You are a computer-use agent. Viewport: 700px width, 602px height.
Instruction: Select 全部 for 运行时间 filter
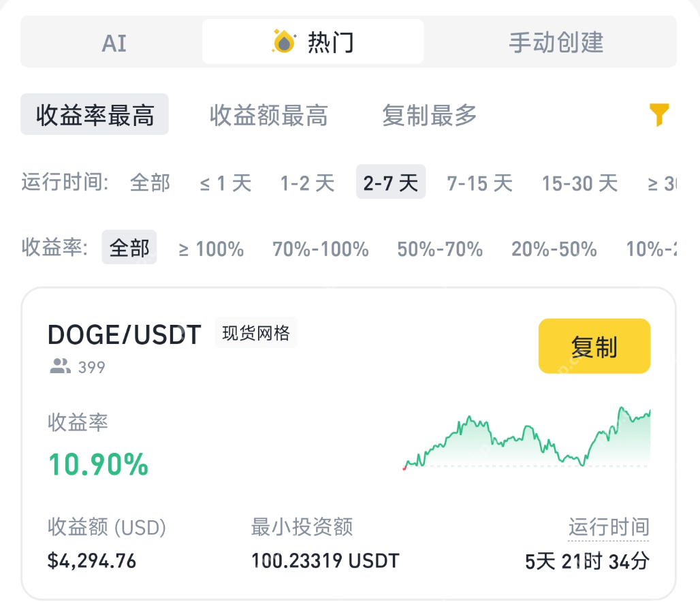coord(150,182)
